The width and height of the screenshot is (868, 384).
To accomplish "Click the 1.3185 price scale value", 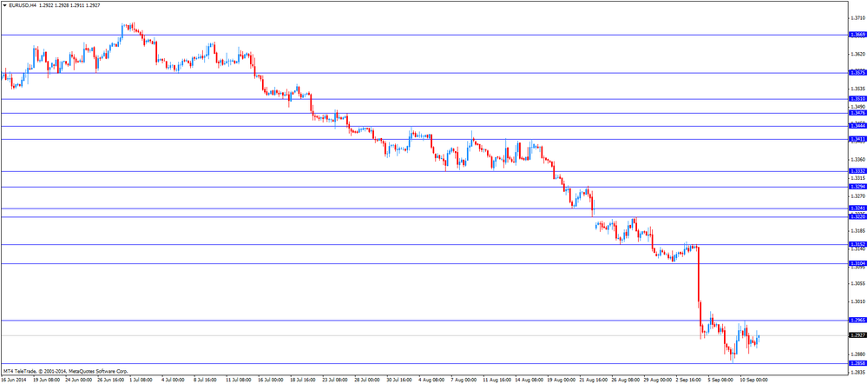I will point(858,230).
